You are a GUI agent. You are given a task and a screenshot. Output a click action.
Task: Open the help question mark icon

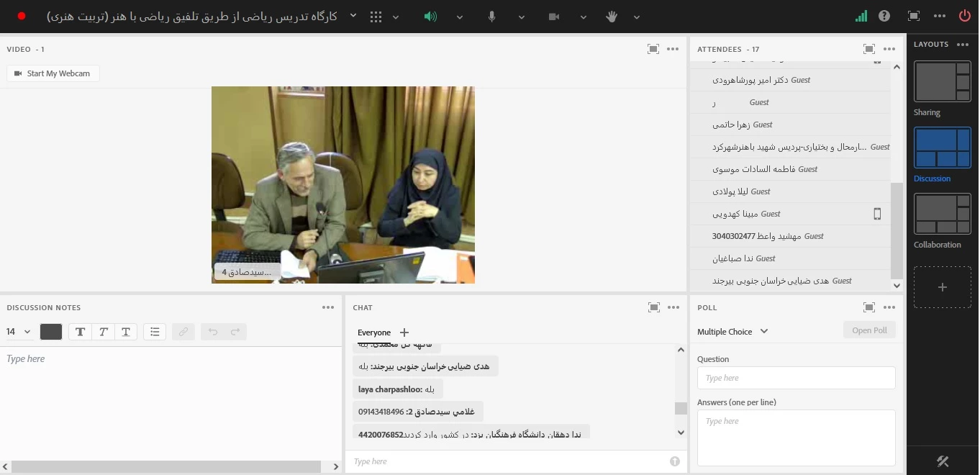(884, 16)
